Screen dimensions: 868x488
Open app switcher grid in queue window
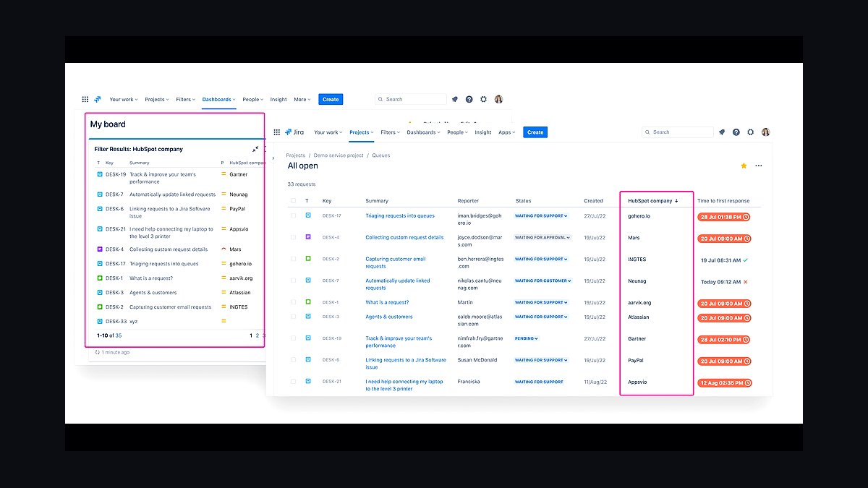277,132
